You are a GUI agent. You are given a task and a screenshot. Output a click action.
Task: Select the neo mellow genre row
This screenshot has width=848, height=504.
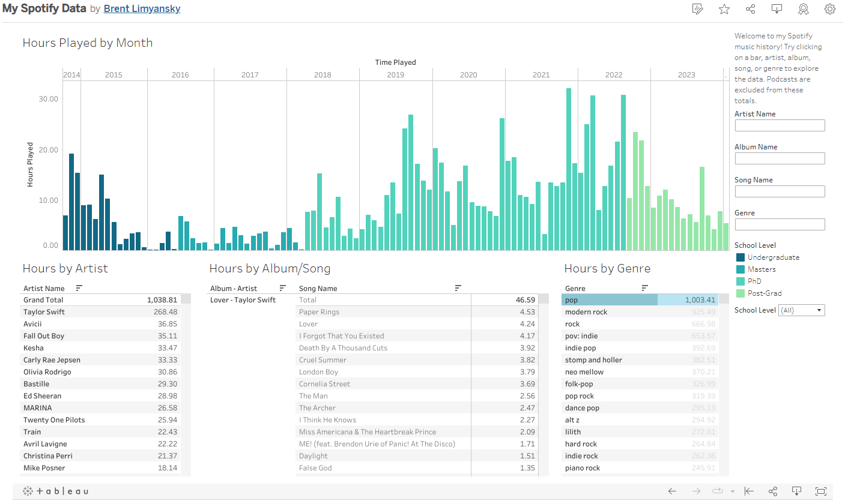pos(640,372)
